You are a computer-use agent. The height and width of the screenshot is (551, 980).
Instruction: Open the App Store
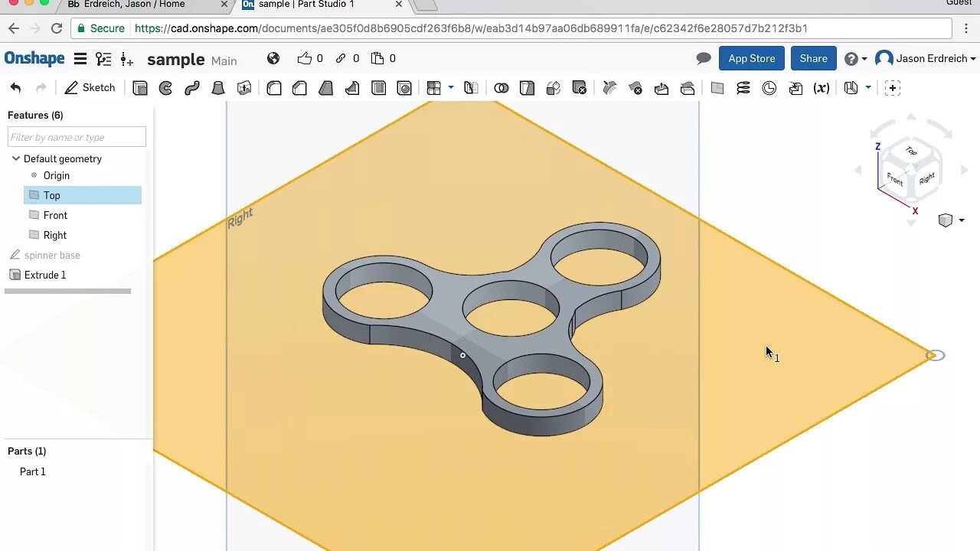coord(751,58)
